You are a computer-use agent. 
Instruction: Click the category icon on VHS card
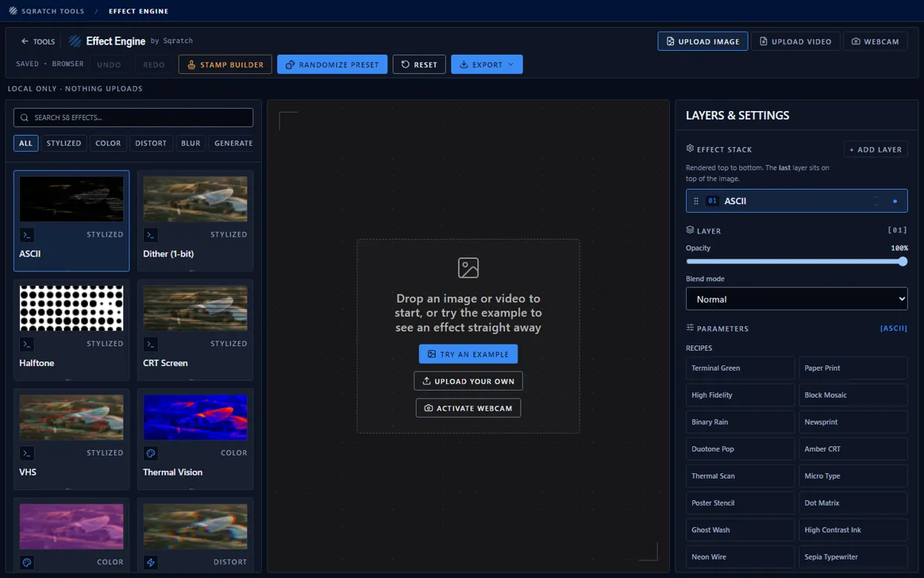click(26, 453)
